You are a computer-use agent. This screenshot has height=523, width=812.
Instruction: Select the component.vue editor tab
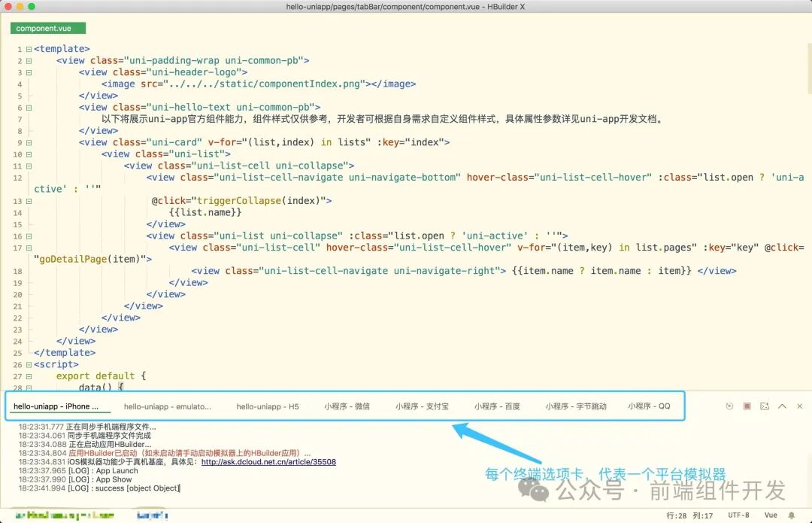(x=47, y=28)
